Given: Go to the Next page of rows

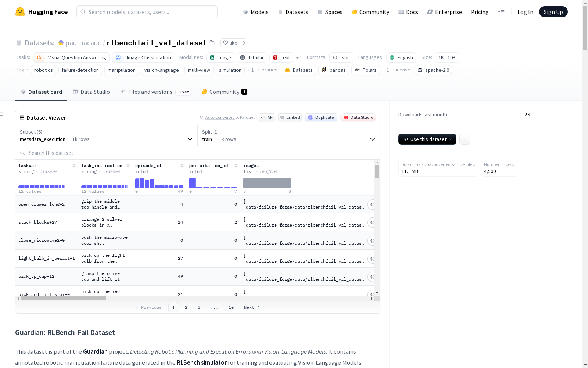Looking at the screenshot, I should (x=252, y=307).
